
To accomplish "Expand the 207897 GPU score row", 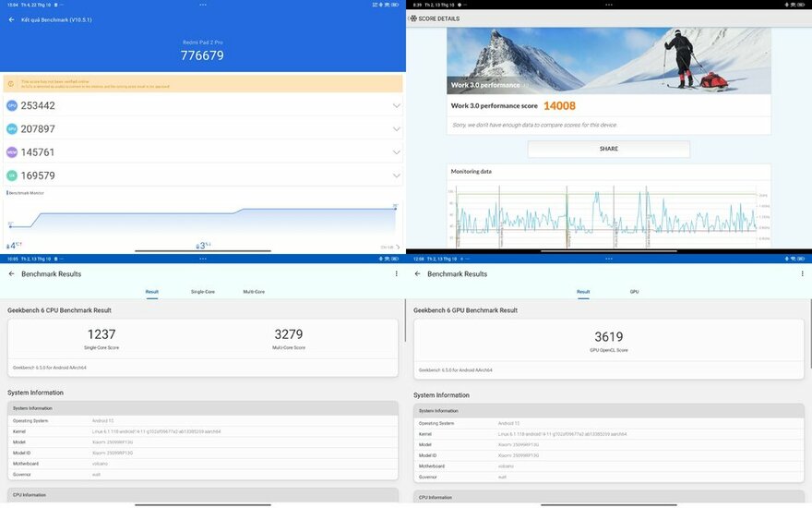I will click(x=396, y=129).
